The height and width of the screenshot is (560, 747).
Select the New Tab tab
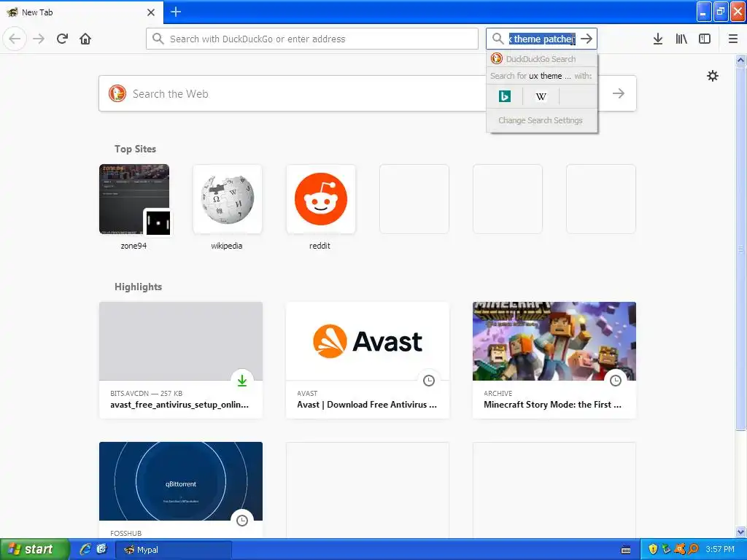click(x=82, y=12)
